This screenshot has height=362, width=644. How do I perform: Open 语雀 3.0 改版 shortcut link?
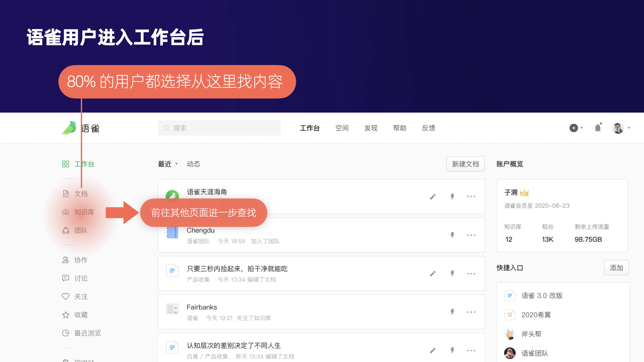click(541, 296)
